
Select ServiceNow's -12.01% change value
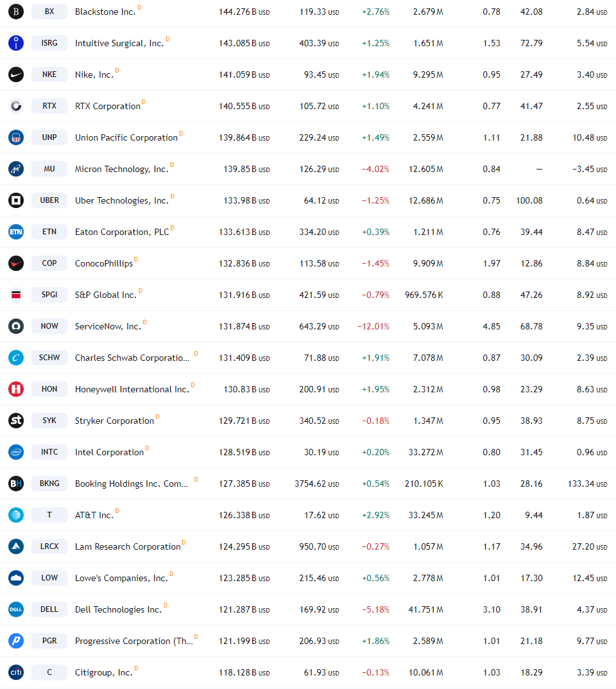pyautogui.click(x=373, y=326)
